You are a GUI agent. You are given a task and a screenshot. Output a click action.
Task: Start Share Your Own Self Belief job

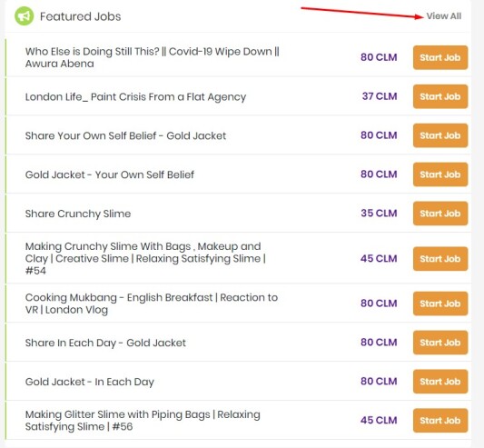tap(440, 135)
